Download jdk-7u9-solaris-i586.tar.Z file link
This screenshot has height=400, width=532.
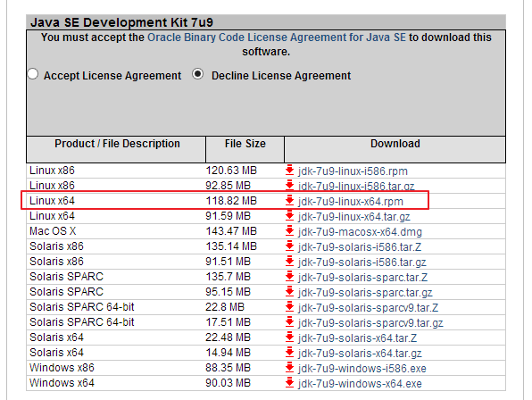click(x=360, y=247)
